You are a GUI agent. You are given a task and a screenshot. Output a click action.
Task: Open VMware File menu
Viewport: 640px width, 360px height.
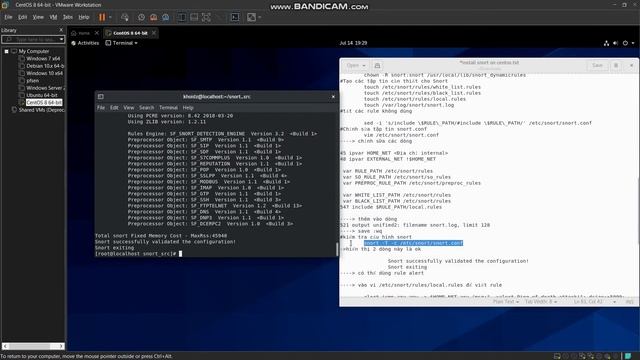(8, 17)
